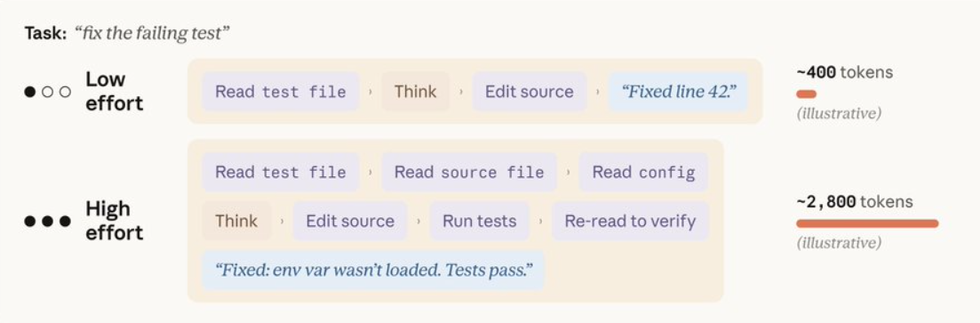980x323 pixels.
Task: Click the Read source file chip
Action: (469, 172)
